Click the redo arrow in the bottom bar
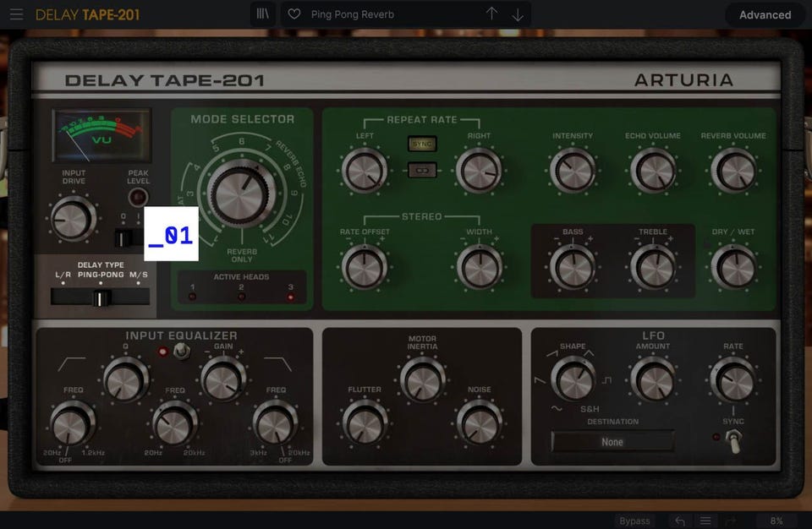This screenshot has width=812, height=529. [731, 521]
